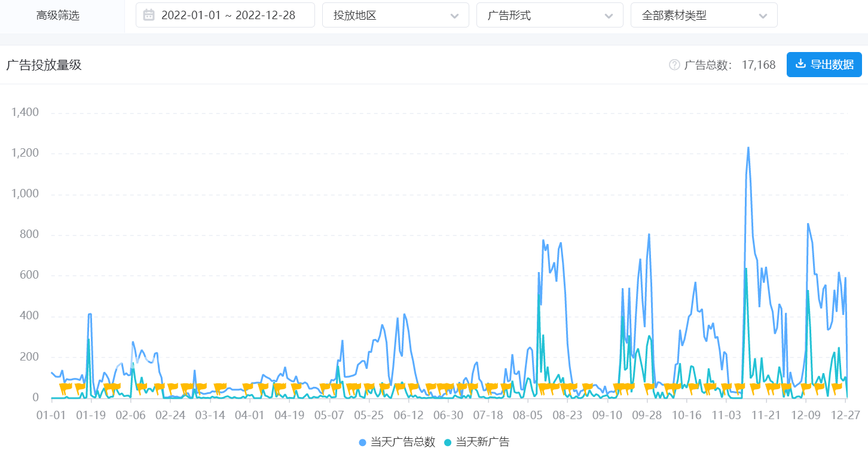The height and width of the screenshot is (458, 868).
Task: Toggle visibility of 当天广告总数 series
Action: pyautogui.click(x=398, y=444)
